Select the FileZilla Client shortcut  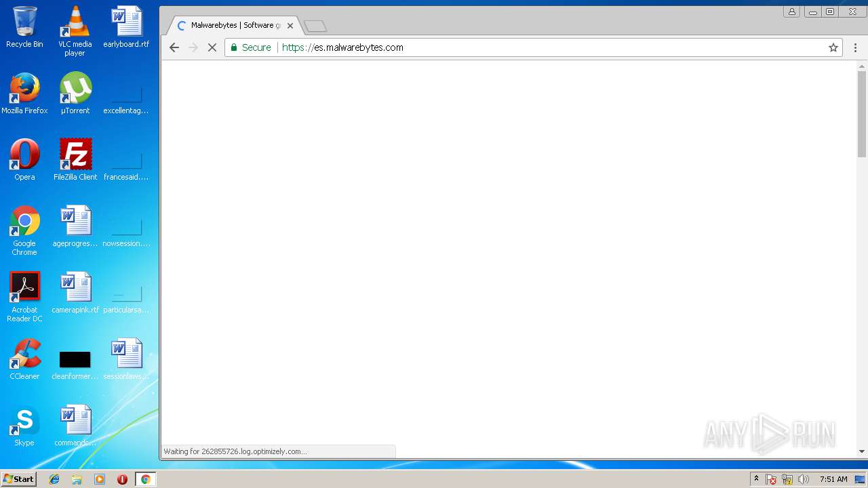pos(75,161)
